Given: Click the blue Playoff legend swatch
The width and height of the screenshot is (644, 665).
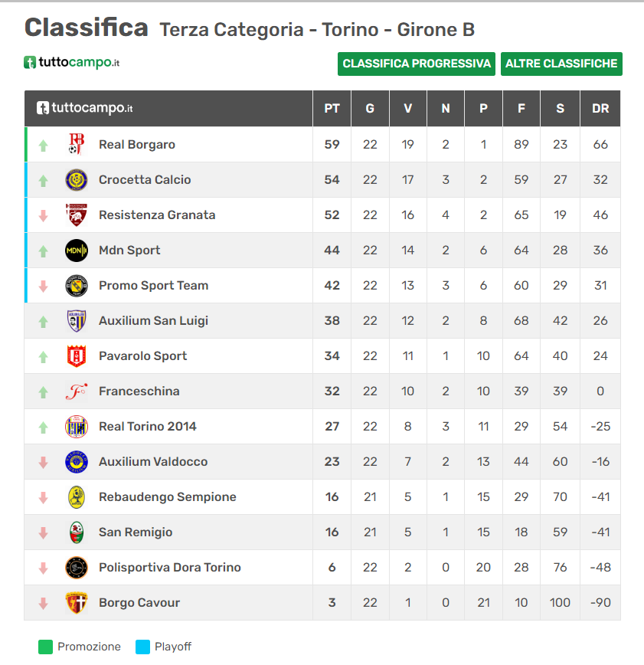Looking at the screenshot, I should pos(142,647).
